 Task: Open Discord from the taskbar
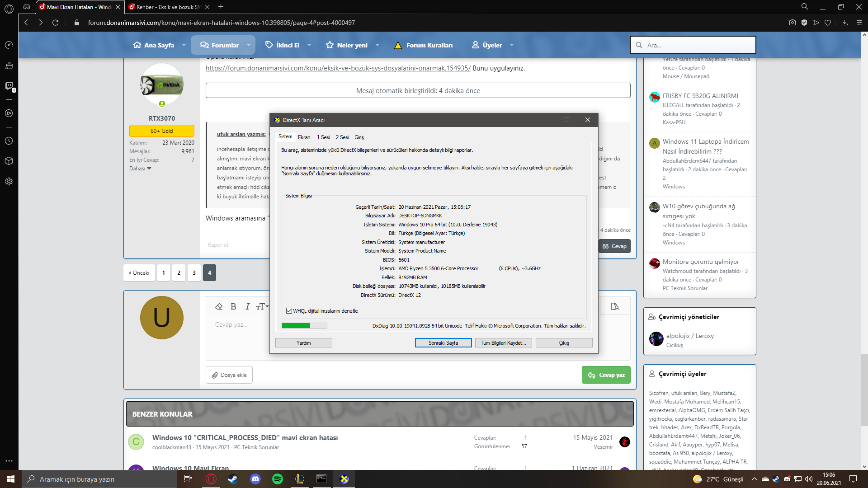(x=255, y=479)
